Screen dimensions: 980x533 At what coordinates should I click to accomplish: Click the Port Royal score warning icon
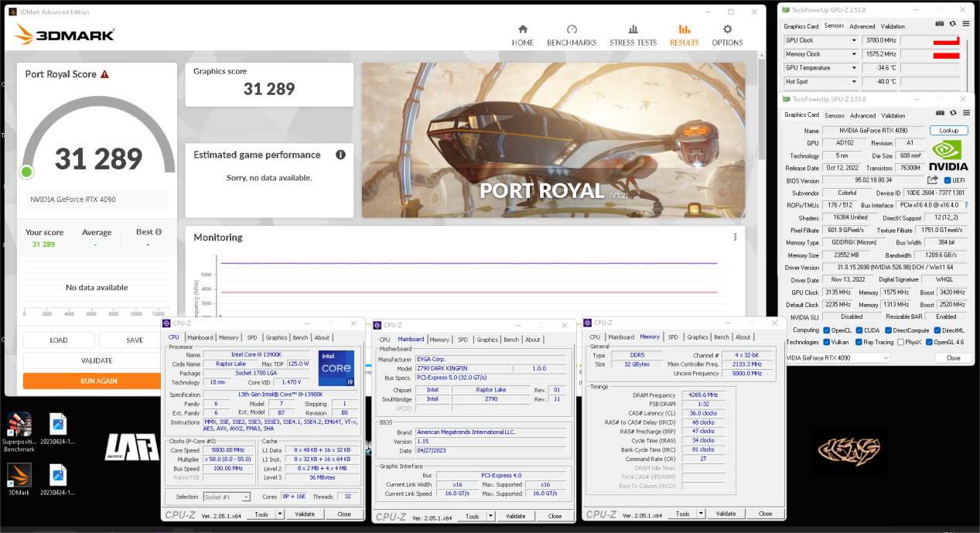click(x=104, y=74)
